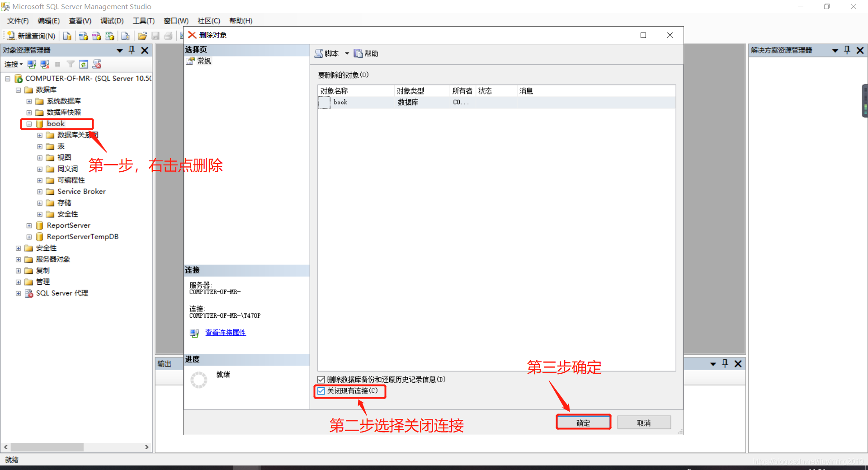Expand the 数据库快照 folder
Image resolution: width=868 pixels, height=470 pixels.
(29, 113)
